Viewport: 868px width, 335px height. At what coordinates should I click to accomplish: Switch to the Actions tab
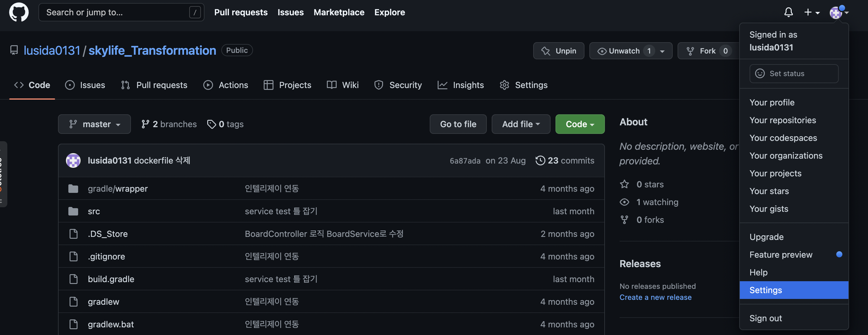coord(226,85)
